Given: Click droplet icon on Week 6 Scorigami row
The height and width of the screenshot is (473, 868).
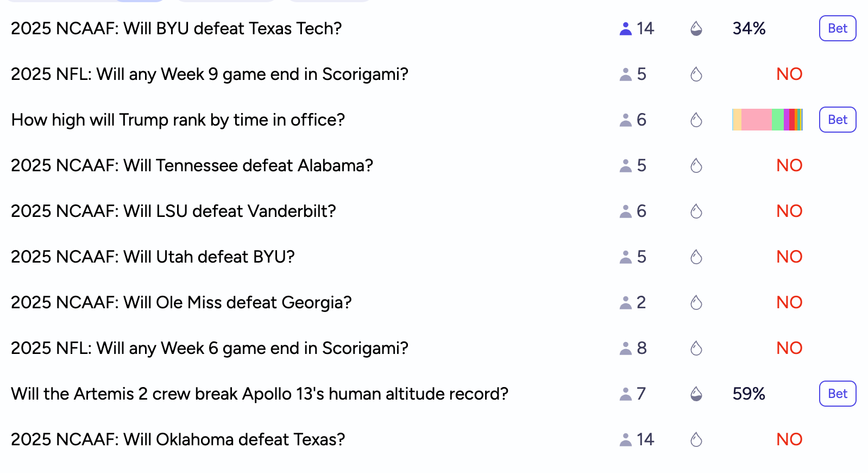Looking at the screenshot, I should pos(696,348).
